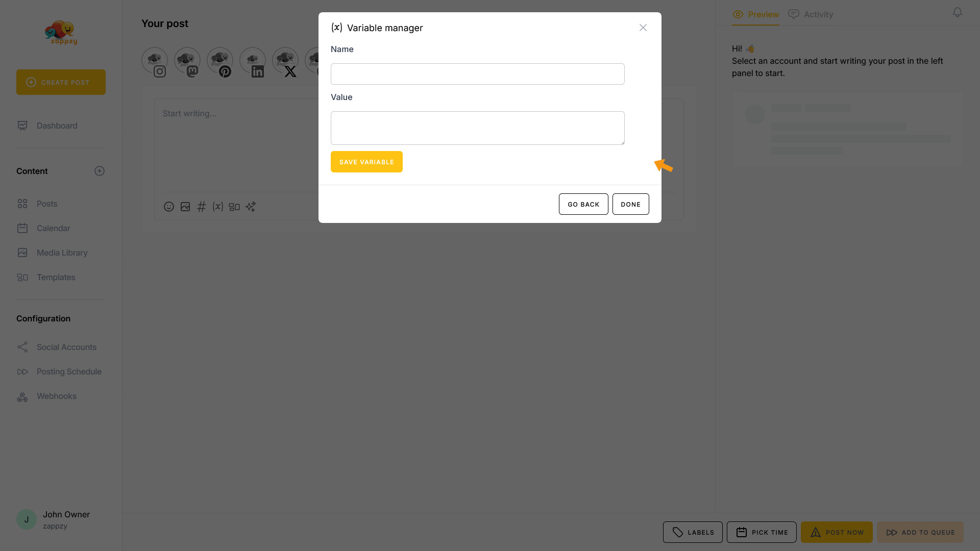Switch to the Activity tab
The image size is (980, 551).
811,14
